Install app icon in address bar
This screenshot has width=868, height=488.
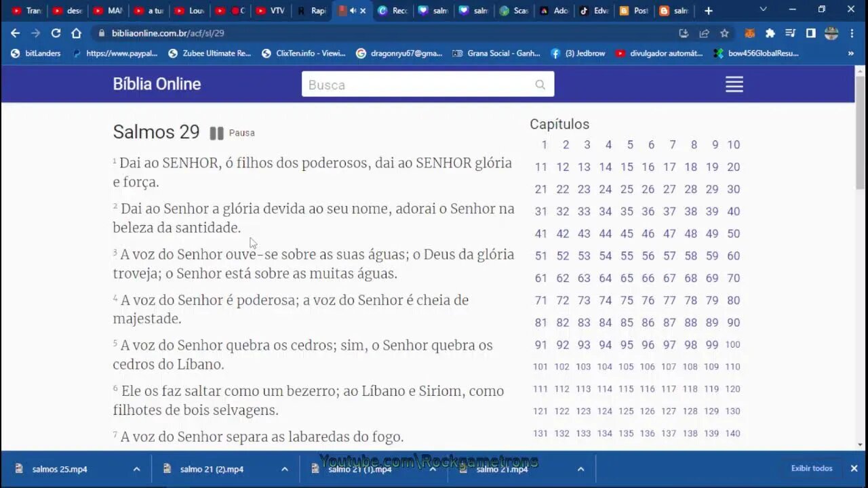pos(684,33)
